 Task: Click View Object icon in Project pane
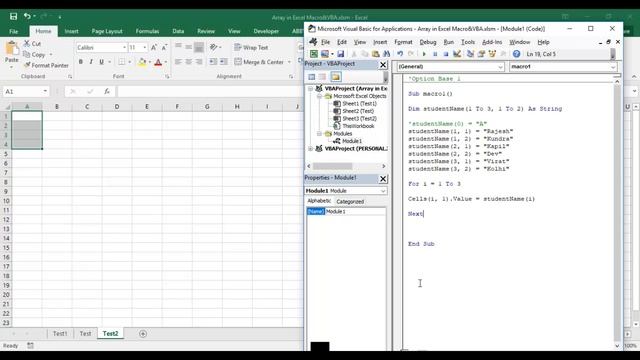coord(322,77)
